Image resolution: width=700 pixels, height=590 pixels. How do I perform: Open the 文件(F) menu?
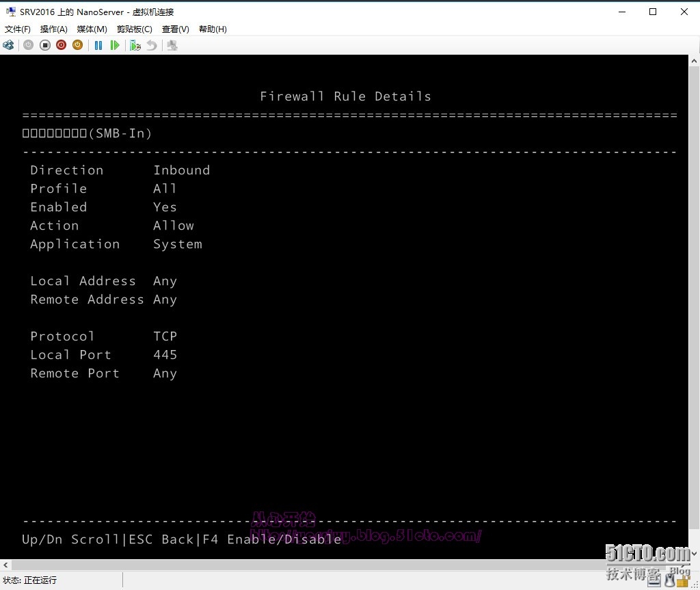[17, 29]
